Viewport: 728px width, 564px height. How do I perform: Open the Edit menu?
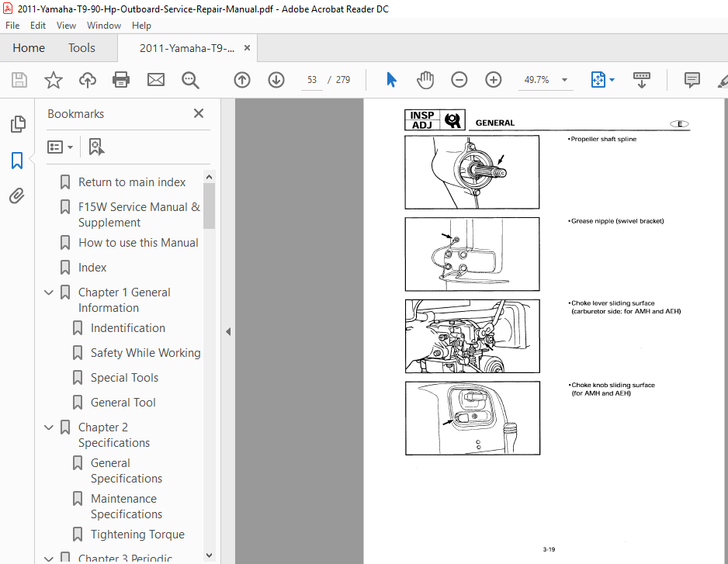coord(38,26)
